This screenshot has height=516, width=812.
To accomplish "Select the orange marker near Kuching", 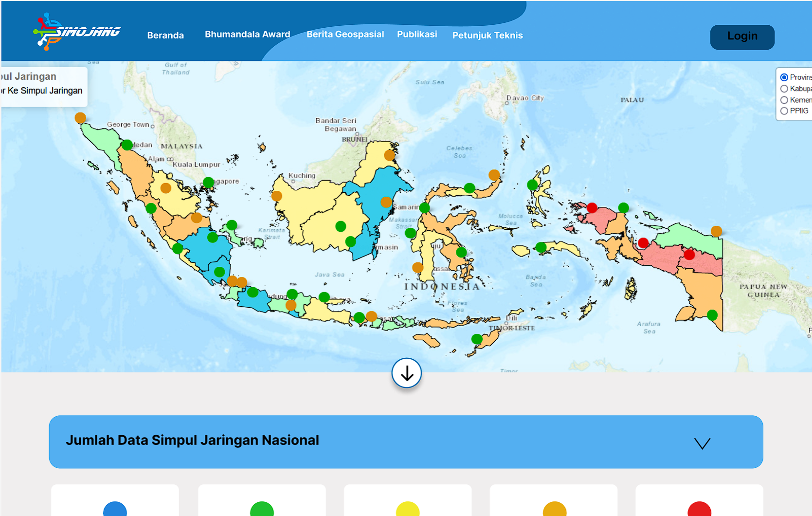I will [277, 197].
